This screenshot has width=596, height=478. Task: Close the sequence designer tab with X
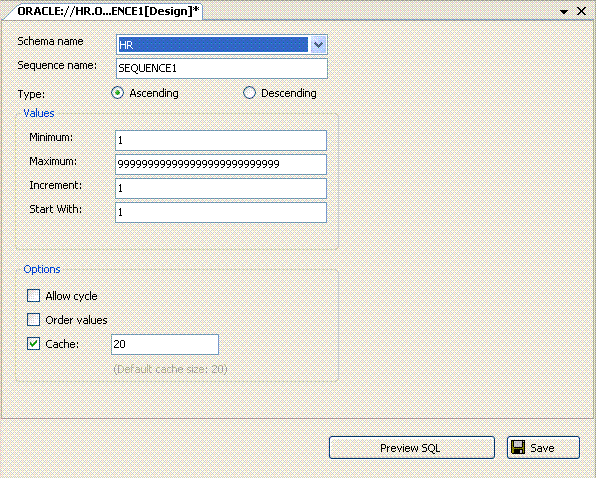pyautogui.click(x=581, y=11)
